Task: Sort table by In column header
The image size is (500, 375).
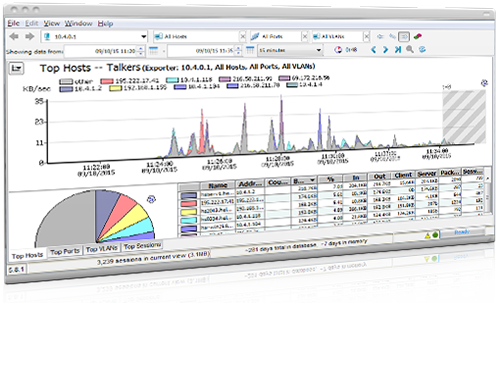Action: (356, 177)
